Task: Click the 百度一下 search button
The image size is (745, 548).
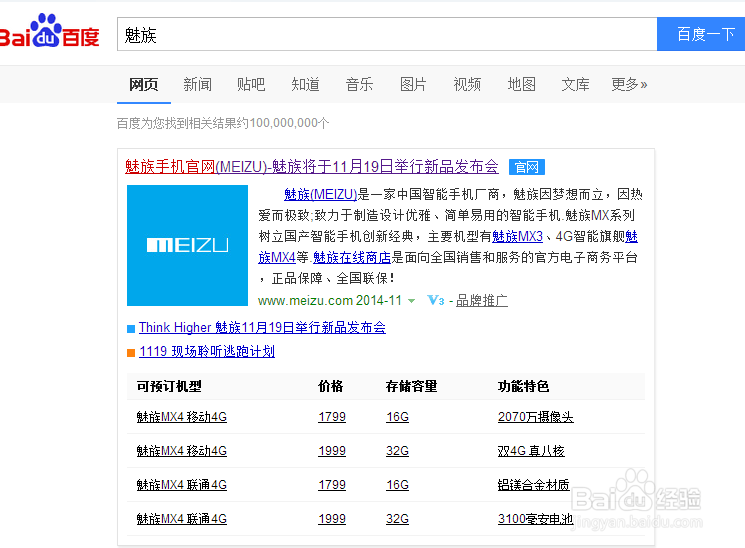Action: click(x=701, y=34)
